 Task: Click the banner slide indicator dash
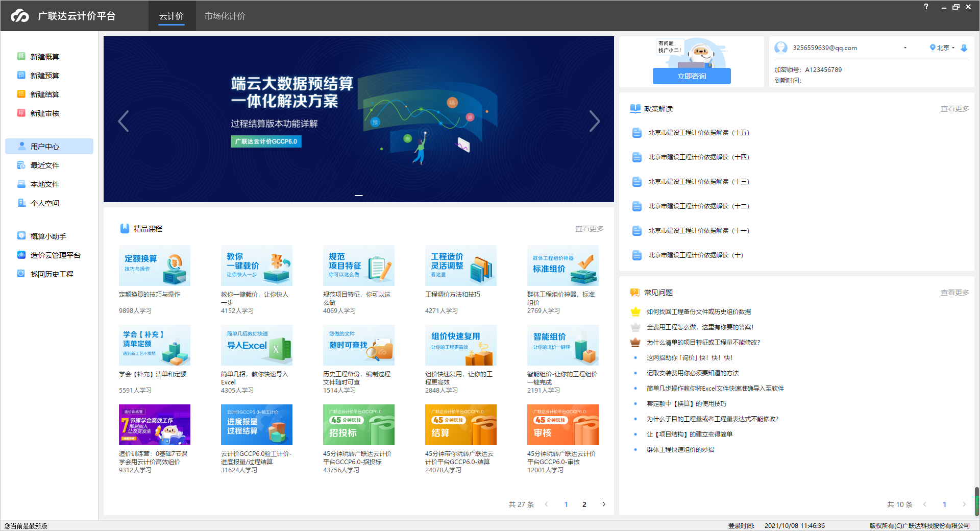(x=359, y=196)
